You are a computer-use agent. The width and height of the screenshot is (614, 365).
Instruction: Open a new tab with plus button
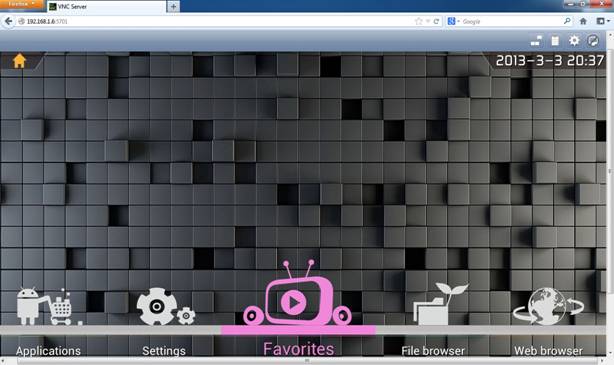(x=173, y=6)
